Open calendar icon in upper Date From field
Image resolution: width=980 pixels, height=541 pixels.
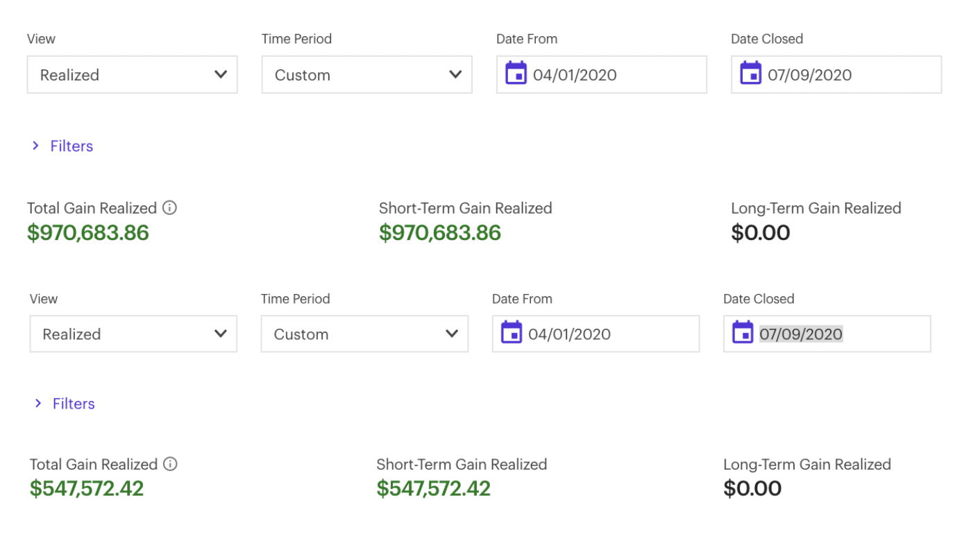pos(516,73)
